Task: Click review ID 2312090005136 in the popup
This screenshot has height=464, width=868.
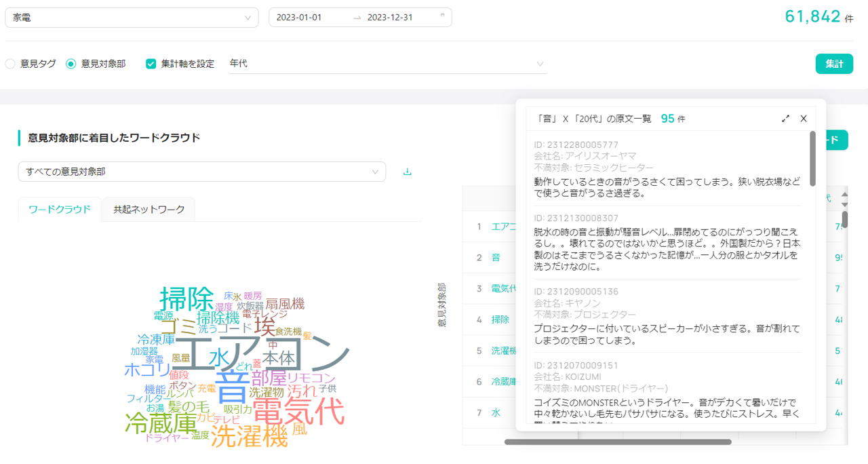Action: tap(576, 291)
